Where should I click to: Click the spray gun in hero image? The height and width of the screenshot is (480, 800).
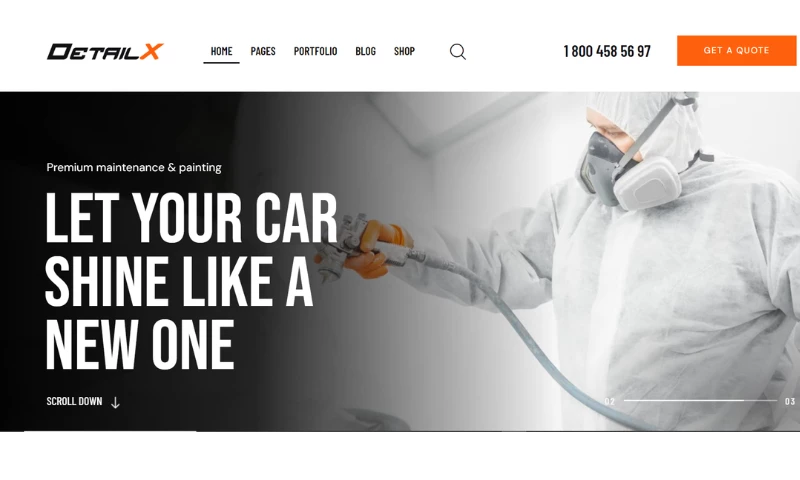pos(352,246)
